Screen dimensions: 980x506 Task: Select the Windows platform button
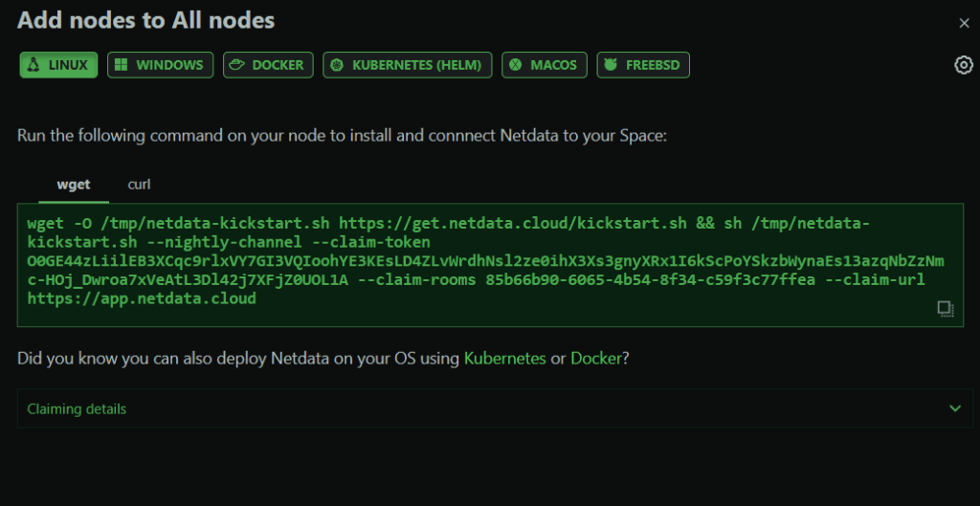pyautogui.click(x=160, y=65)
